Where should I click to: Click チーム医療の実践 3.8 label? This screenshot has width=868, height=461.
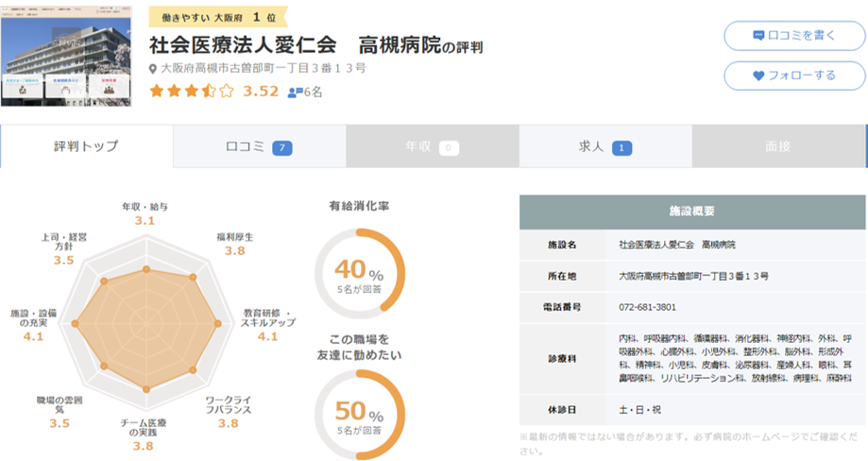[143, 435]
